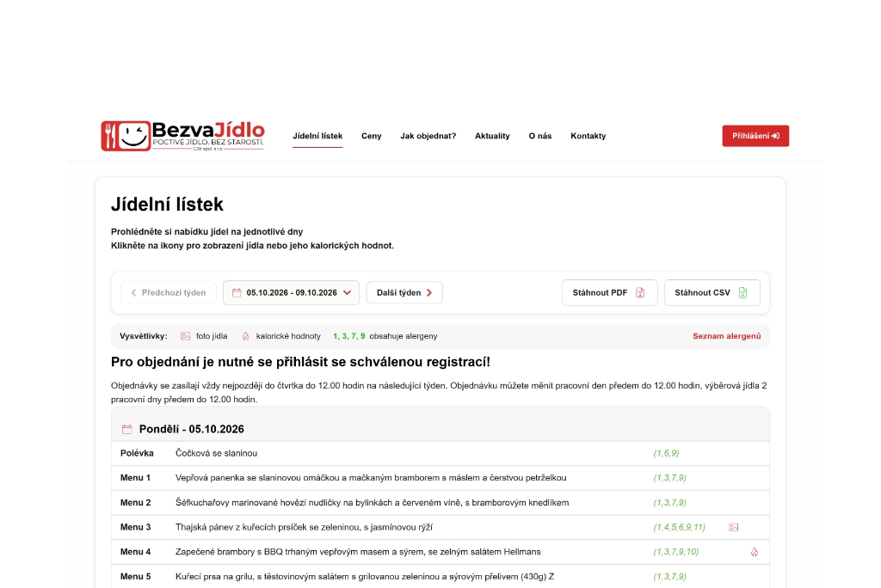Image resolution: width=881 pixels, height=588 pixels.
Task: Open Aktuality in the navigation
Action: [x=492, y=136]
